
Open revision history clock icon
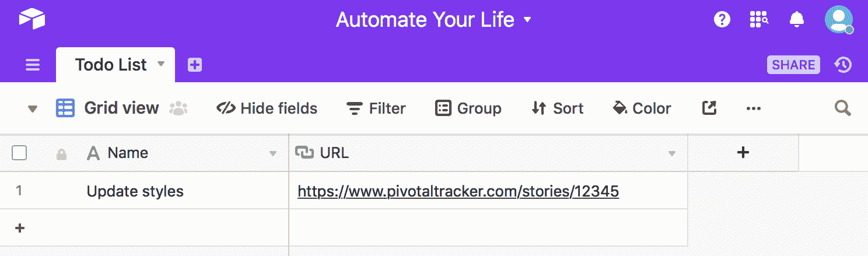[843, 65]
